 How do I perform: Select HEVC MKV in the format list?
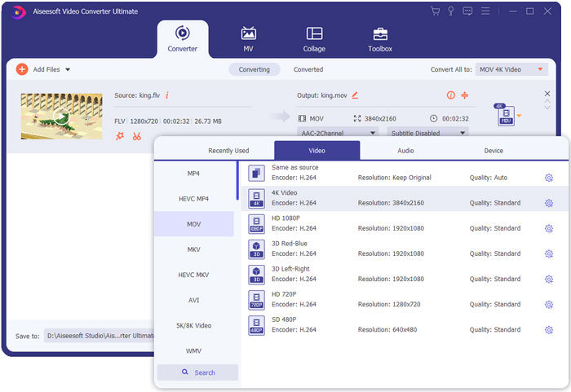click(x=194, y=275)
